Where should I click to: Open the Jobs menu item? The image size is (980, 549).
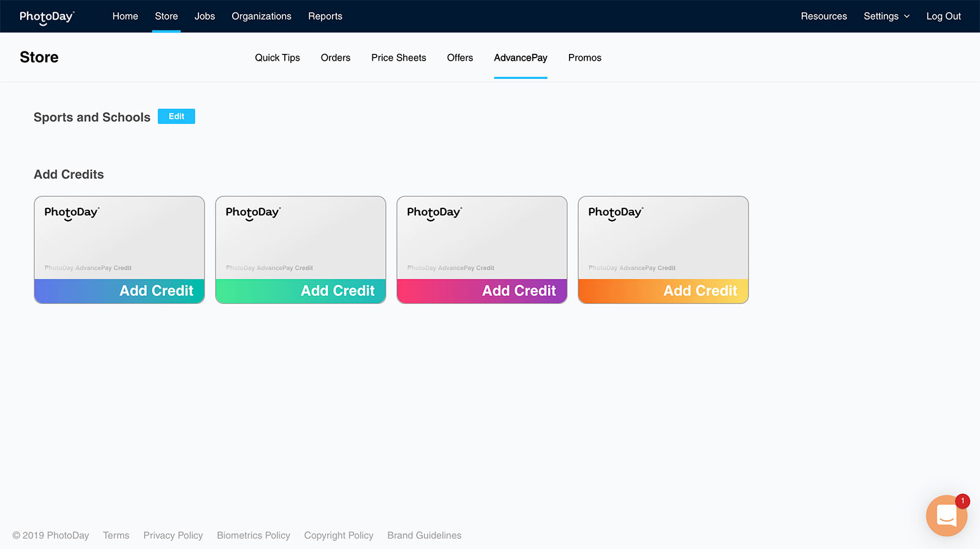point(205,17)
